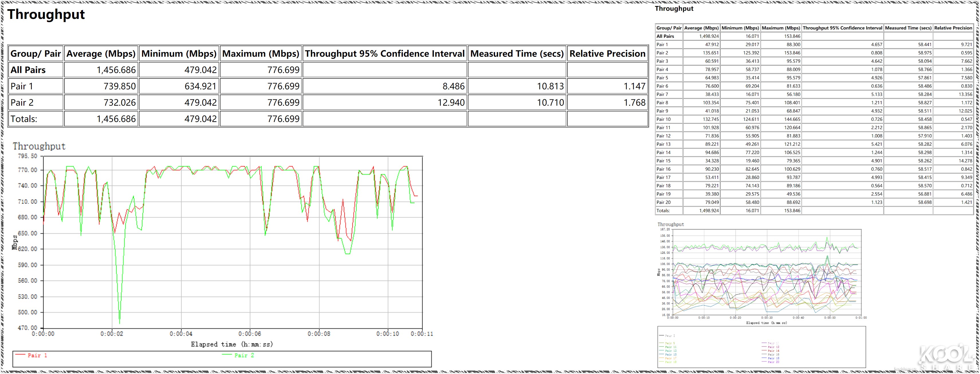This screenshot has height=374, width=980.
Task: Select Pair 10 row in the small table
Action: [663, 119]
